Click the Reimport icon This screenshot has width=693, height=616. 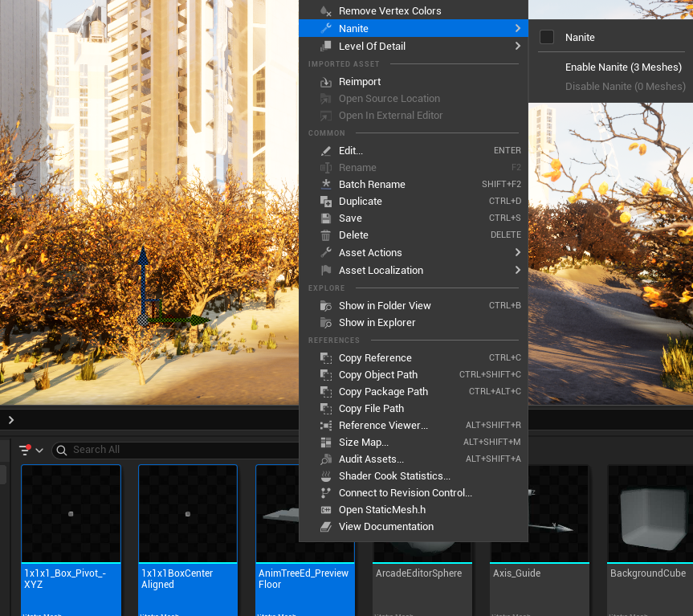[x=326, y=82]
